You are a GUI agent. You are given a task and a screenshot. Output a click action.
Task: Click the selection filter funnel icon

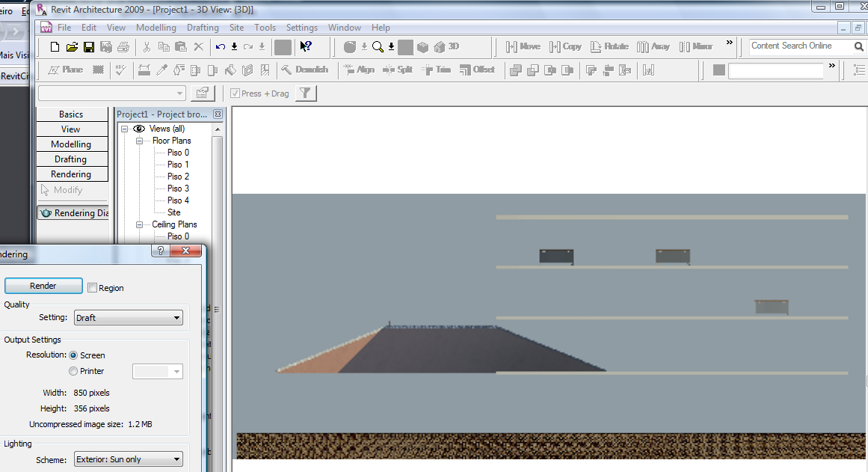[x=305, y=94]
